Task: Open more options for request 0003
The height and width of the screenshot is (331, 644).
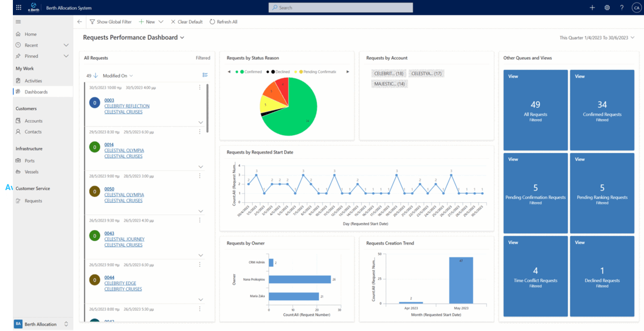Action: point(200,87)
